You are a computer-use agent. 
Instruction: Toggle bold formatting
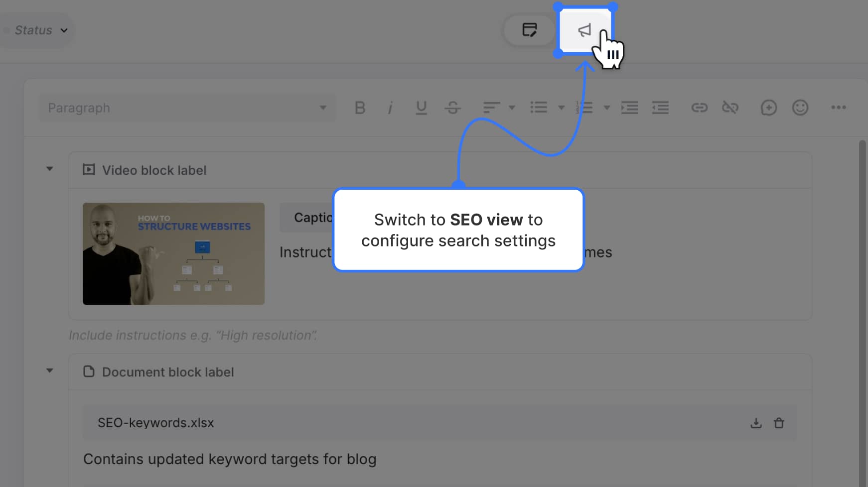coord(360,108)
